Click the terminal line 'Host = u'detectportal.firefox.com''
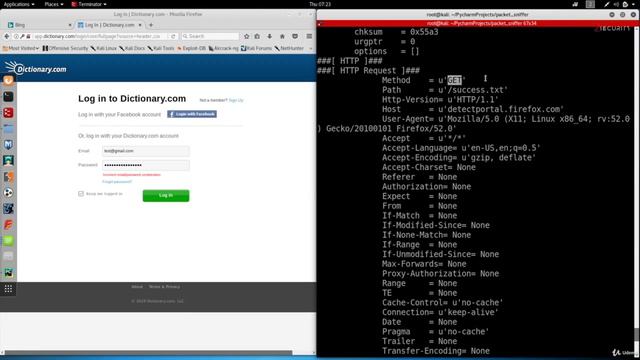The height and width of the screenshot is (360, 640). pos(473,109)
